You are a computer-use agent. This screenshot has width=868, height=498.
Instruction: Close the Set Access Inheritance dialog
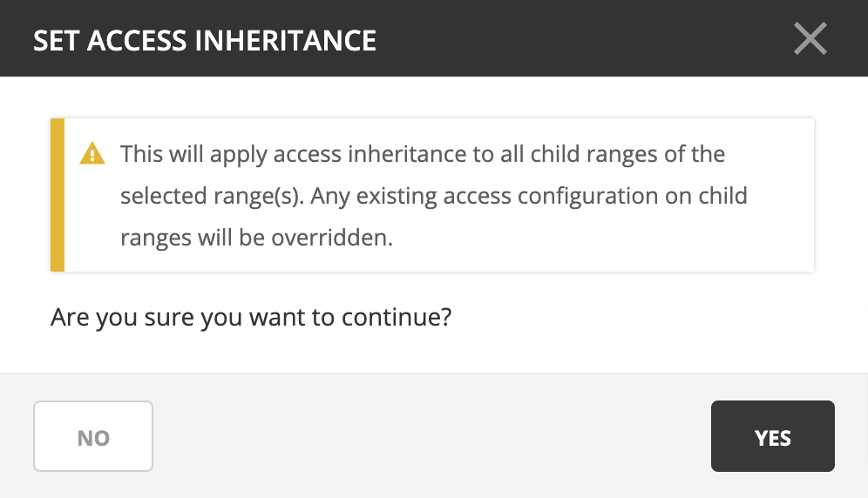click(810, 39)
